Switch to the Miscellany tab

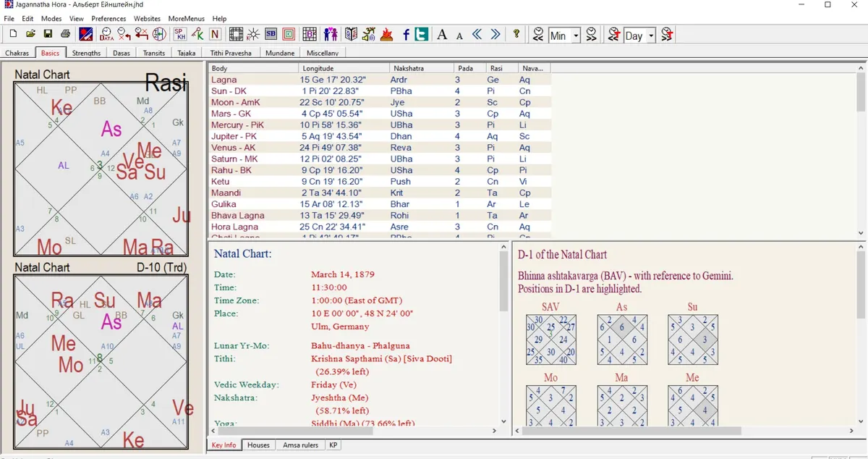pyautogui.click(x=323, y=53)
